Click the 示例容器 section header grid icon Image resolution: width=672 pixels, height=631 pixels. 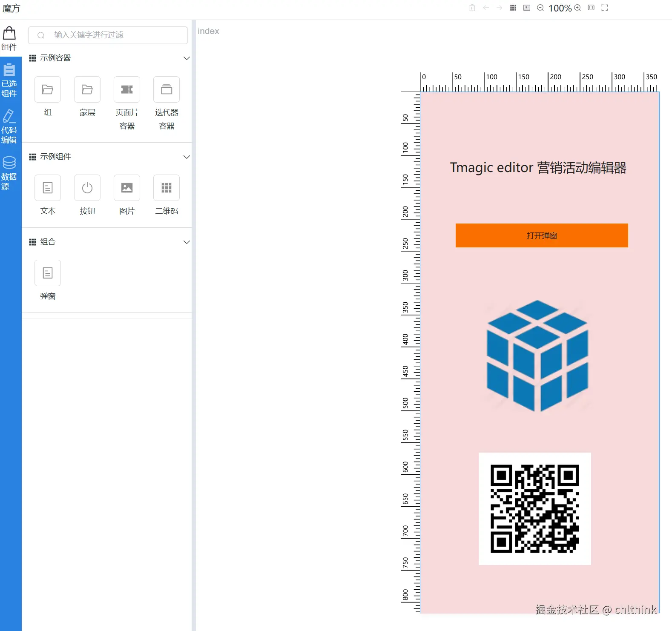(32, 58)
